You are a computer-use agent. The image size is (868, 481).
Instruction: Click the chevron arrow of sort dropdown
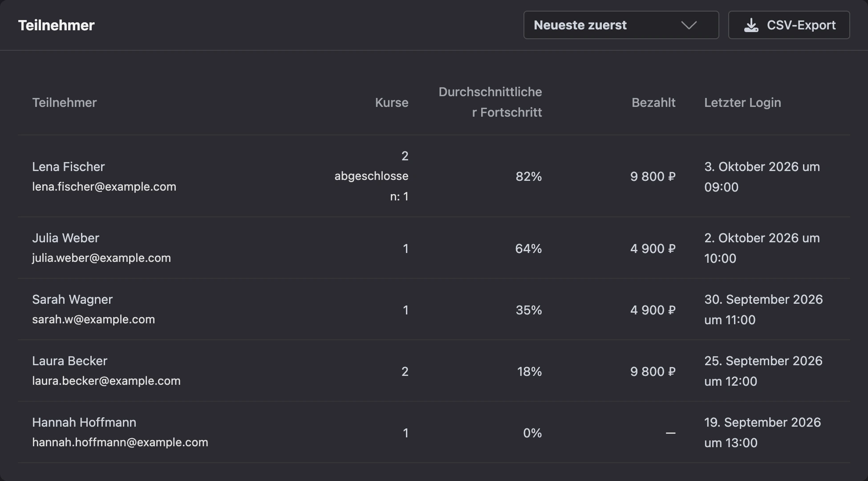click(x=689, y=25)
